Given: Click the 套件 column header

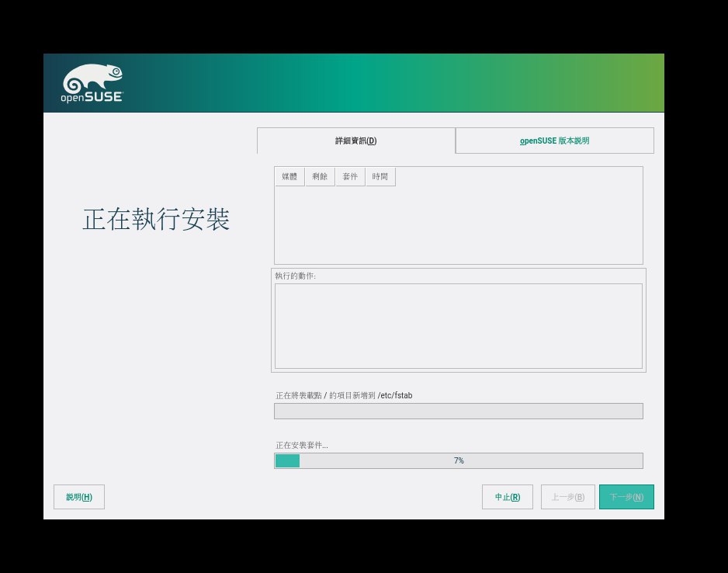Looking at the screenshot, I should pyautogui.click(x=350, y=176).
